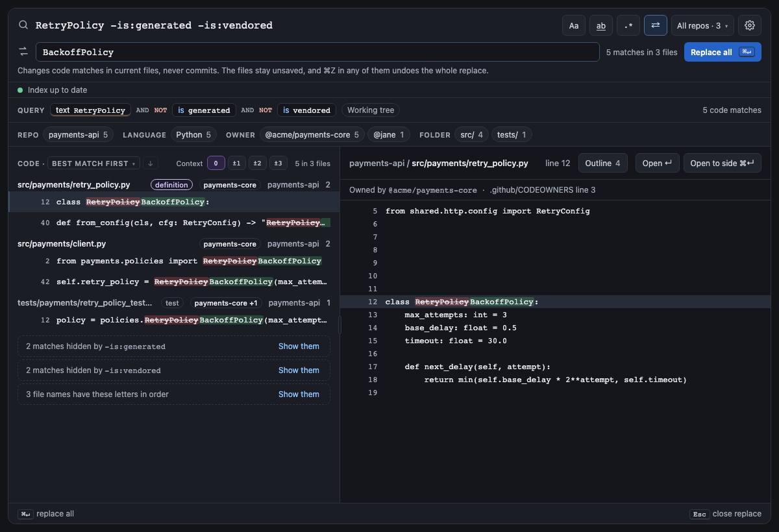Filter by owner @jane chip
This screenshot has width=779, height=532.
[388, 135]
